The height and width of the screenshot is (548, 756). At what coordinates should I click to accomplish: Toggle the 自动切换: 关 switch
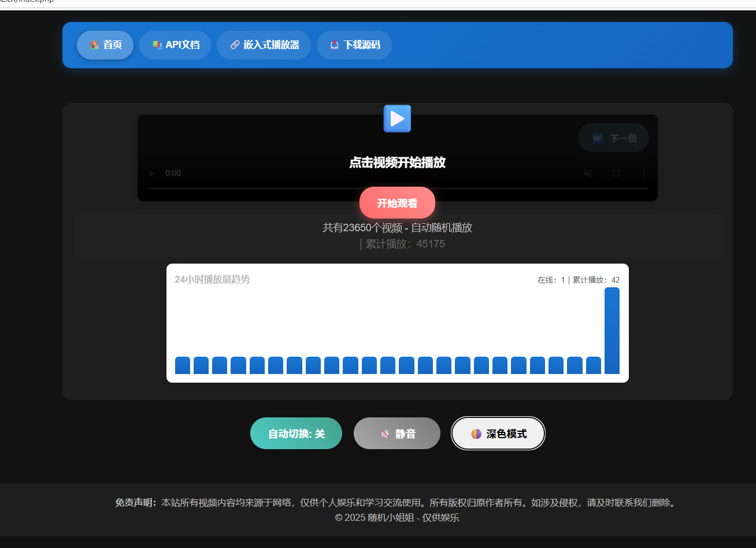click(296, 434)
